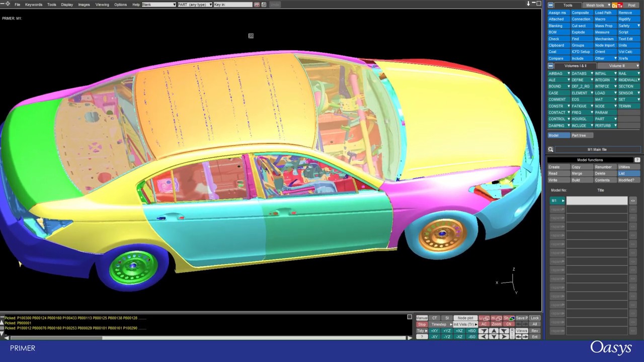This screenshot has height=362, width=644.
Task: Click the AC autoscale button
Action: 484,324
